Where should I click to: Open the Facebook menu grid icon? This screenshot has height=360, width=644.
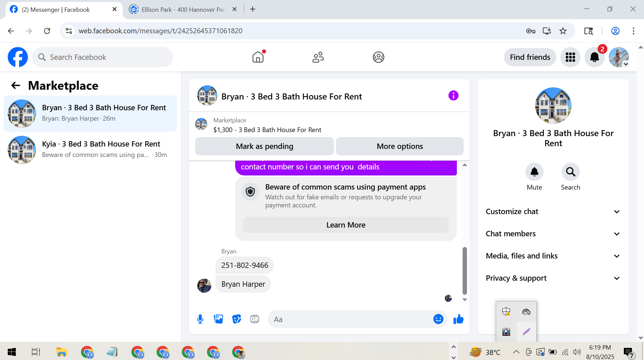[570, 57]
